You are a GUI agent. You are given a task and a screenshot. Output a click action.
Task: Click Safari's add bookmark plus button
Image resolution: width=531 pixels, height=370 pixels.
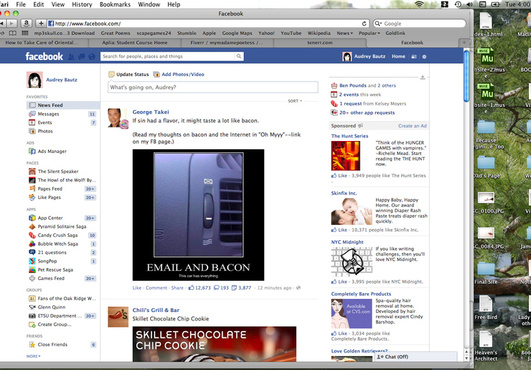(x=41, y=23)
